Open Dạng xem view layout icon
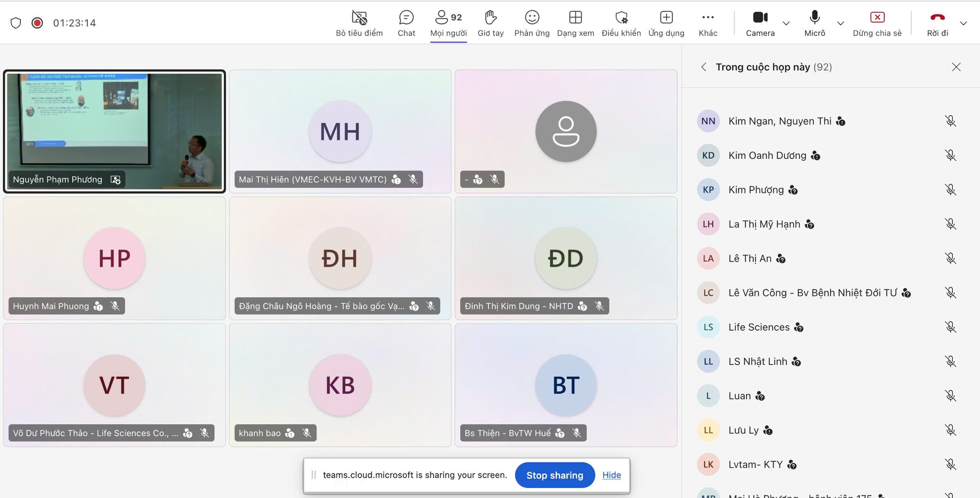The width and height of the screenshot is (980, 498). point(575,18)
